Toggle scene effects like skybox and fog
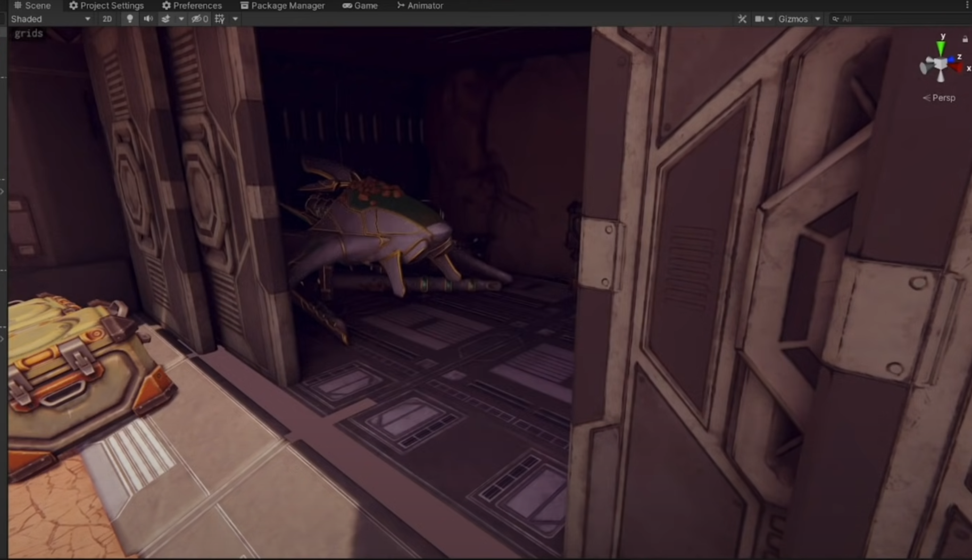The image size is (972, 560). pos(166,19)
